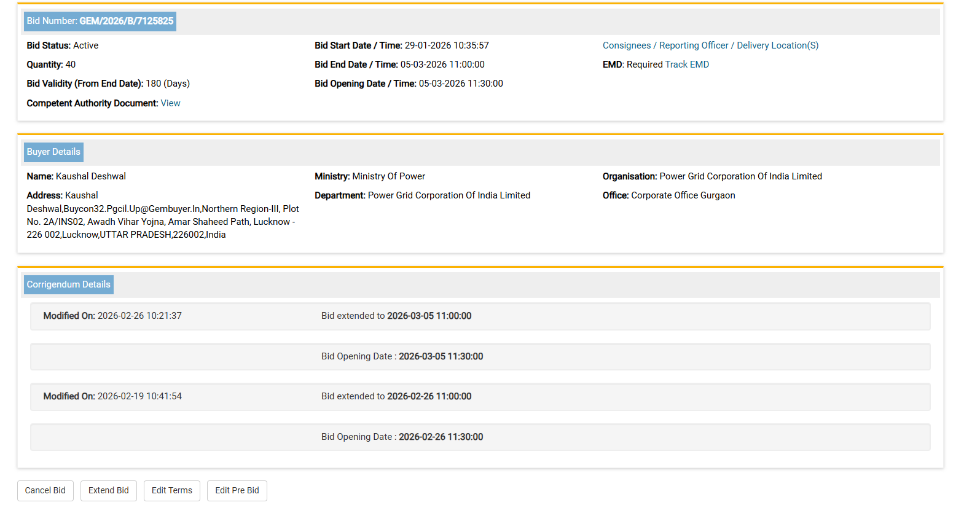
Task: Click the Cancel Bid button
Action: point(45,490)
